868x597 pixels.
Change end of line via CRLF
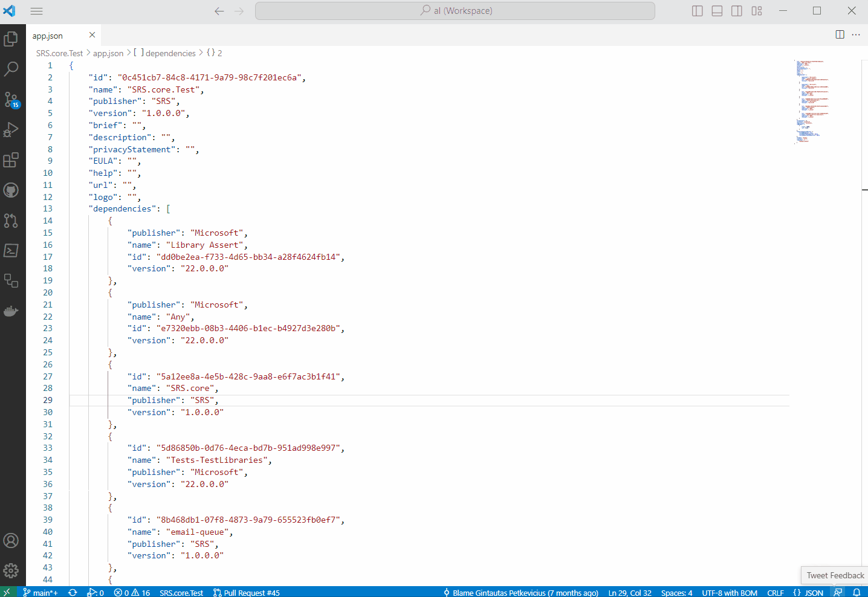coord(776,592)
